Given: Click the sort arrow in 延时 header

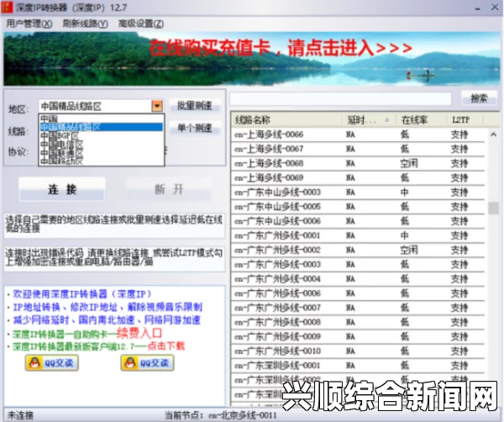Looking at the screenshot, I should (387, 120).
